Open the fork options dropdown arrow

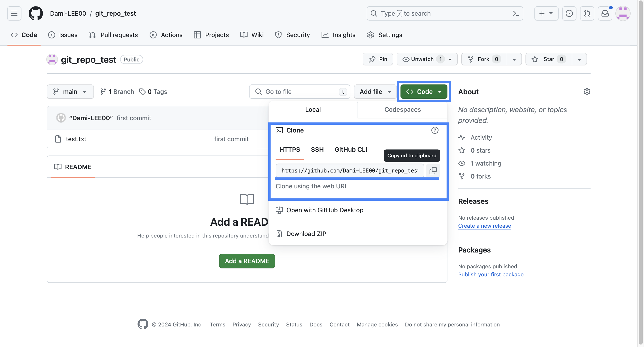coord(514,59)
